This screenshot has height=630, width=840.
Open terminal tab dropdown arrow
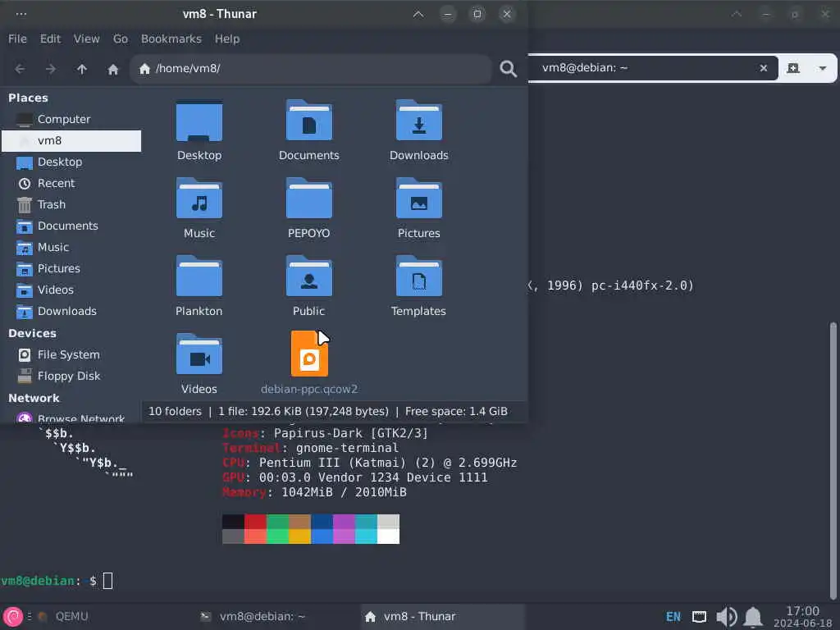(822, 69)
